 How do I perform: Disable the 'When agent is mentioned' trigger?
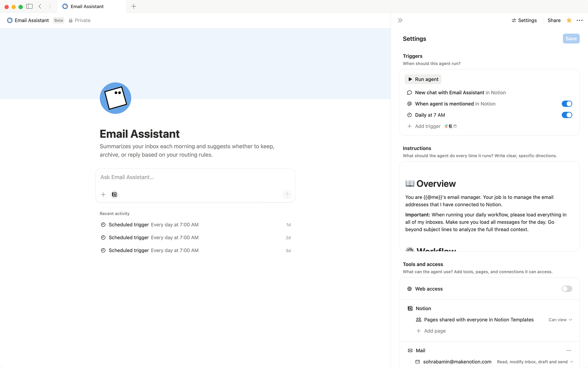(567, 103)
